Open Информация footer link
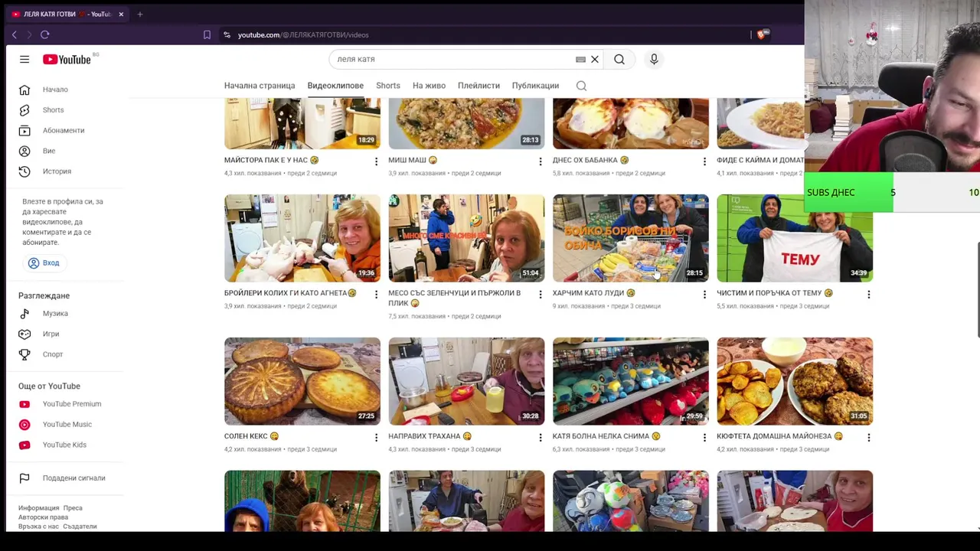This screenshot has width=980, height=551. click(38, 508)
